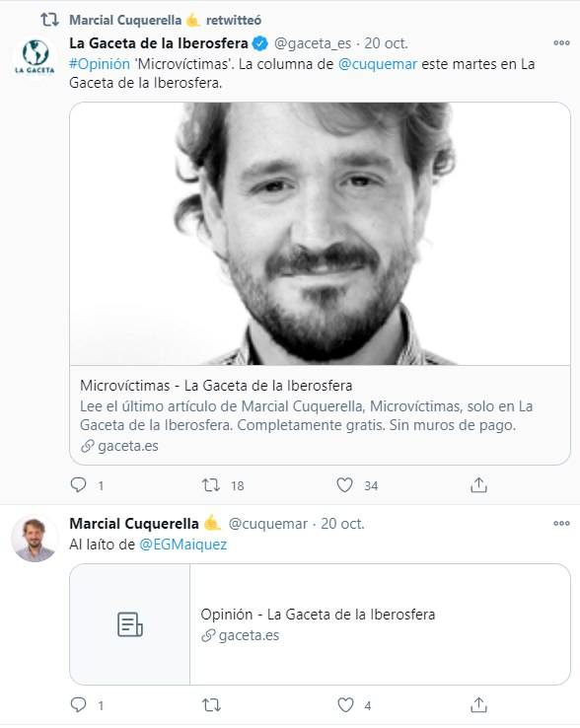Open the @EGMaiquez mention
Viewport: 580px width, 728px height.
tap(182, 545)
